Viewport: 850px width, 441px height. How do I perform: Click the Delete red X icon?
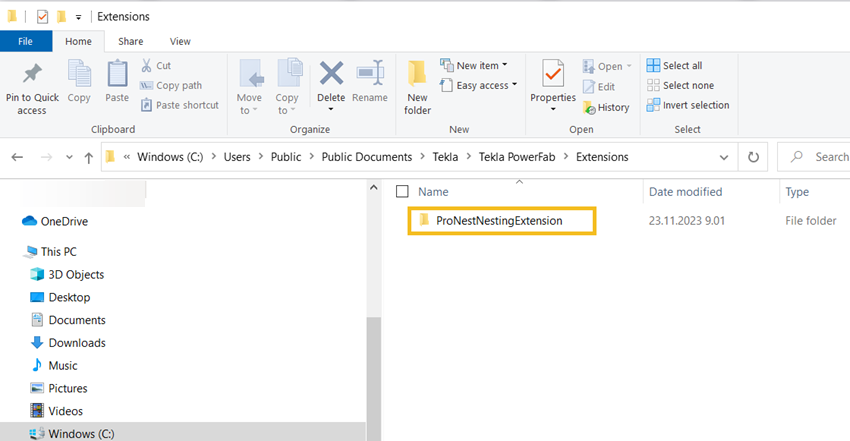[331, 75]
